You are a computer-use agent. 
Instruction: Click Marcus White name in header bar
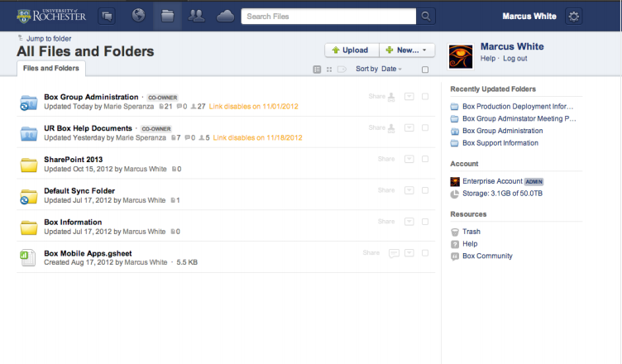[529, 17]
